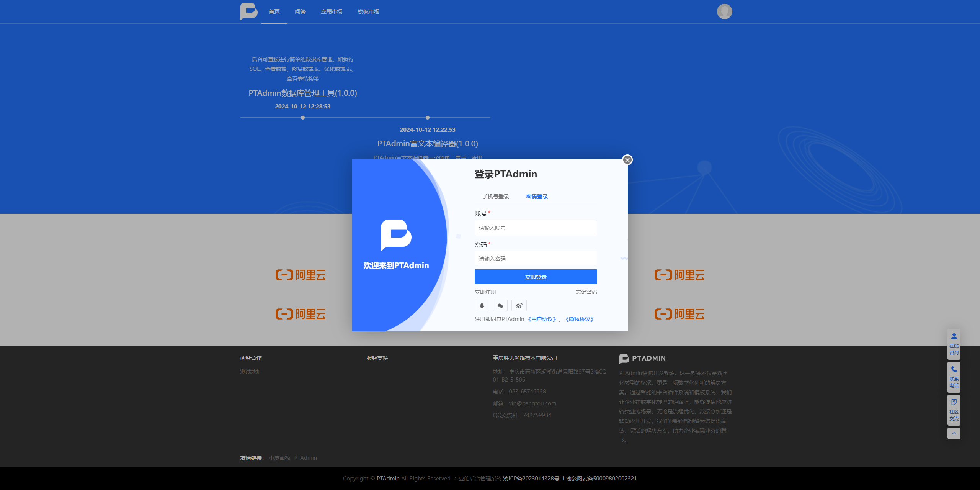The image size is (980, 490).
Task: Open 立即注册 link
Action: [485, 292]
